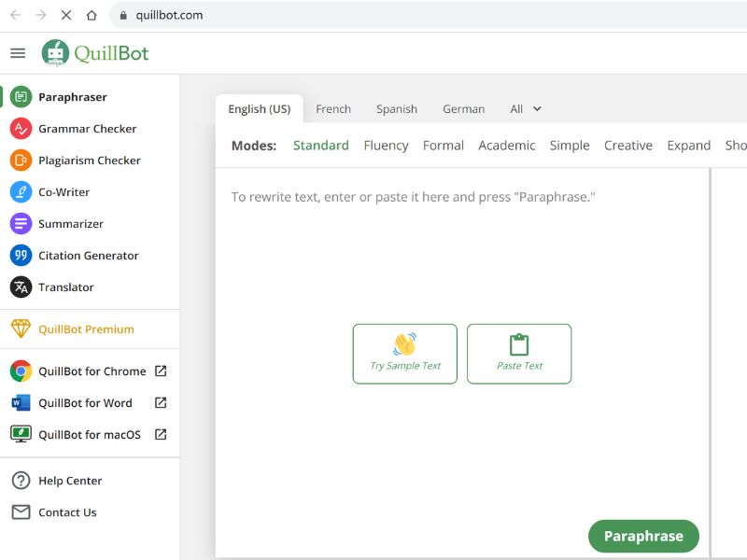Open external link icon beside QuillBot for Chrome
Screen dimensions: 747x560
[x=161, y=371]
